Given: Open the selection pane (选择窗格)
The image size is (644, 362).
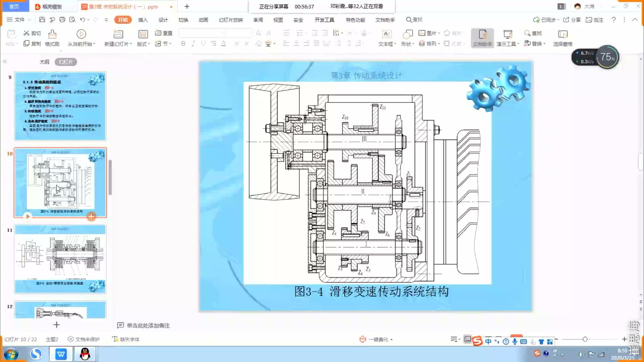Looking at the screenshot, I should (x=563, y=38).
